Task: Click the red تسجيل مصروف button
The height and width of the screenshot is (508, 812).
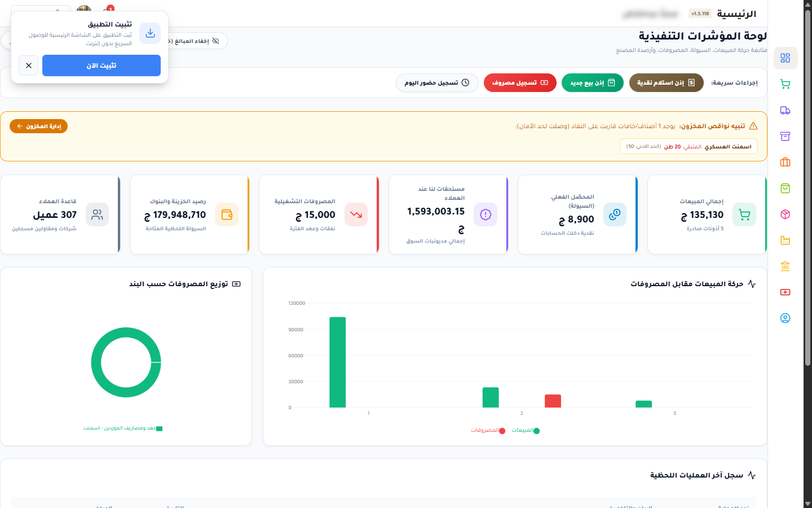Action: coord(520,82)
